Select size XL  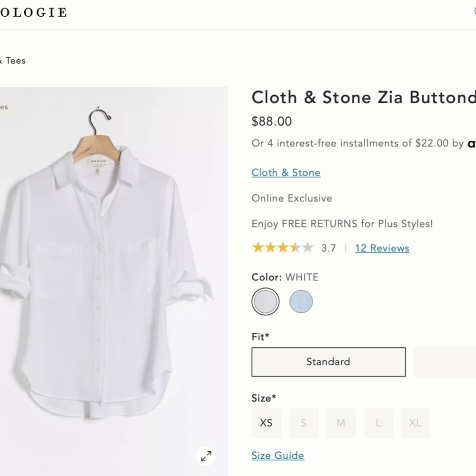(415, 423)
